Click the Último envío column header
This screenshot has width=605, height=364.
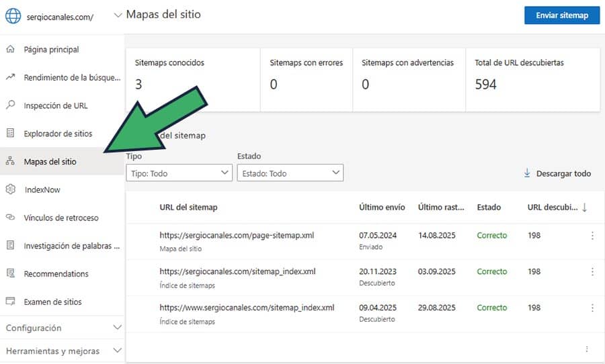pyautogui.click(x=382, y=207)
